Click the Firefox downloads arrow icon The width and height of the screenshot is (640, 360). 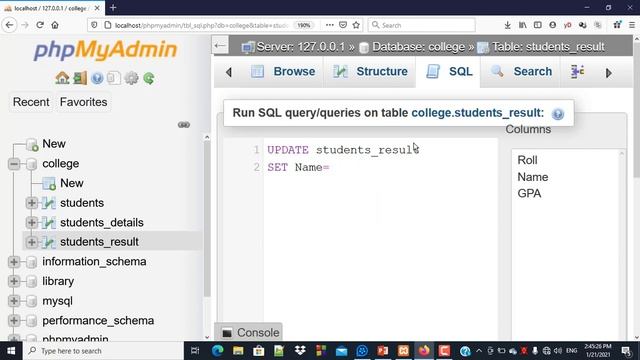[507, 25]
